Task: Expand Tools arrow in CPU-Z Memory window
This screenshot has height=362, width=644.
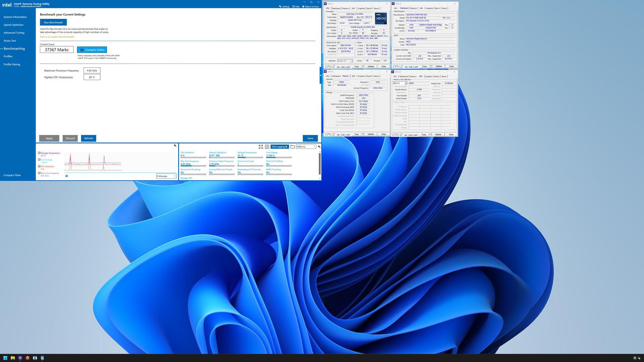Action: 363,134
